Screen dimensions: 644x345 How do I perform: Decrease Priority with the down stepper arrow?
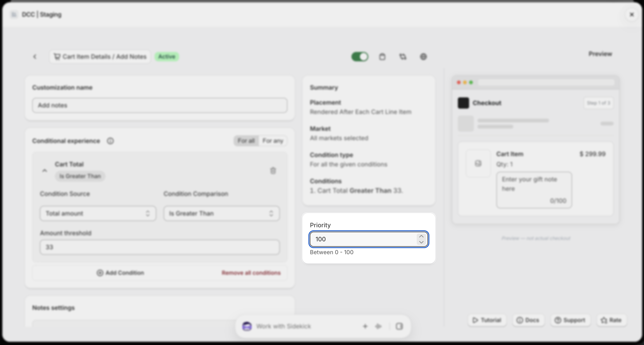421,242
